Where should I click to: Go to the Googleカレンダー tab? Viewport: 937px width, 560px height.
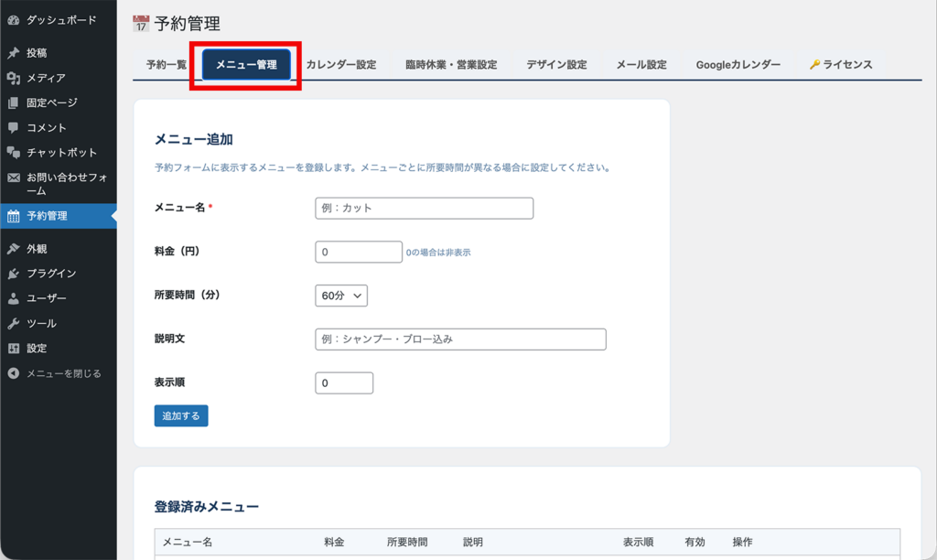point(738,65)
